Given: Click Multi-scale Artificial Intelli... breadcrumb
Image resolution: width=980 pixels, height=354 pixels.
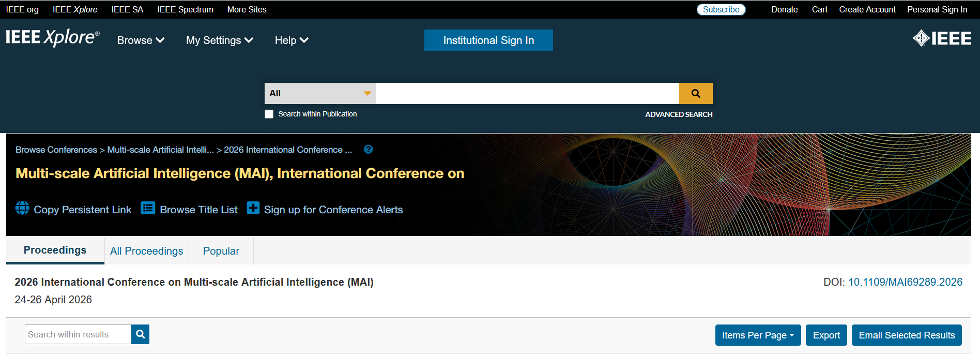Looking at the screenshot, I should coord(160,150).
